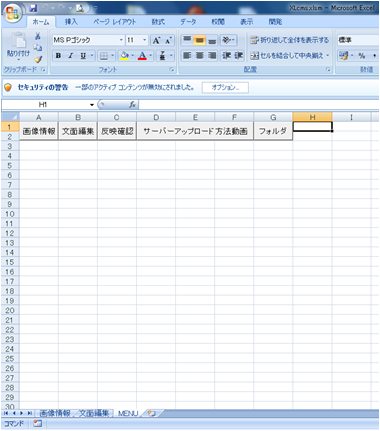Click the macro record icon in status bar
380x431 pixels.
37,424
